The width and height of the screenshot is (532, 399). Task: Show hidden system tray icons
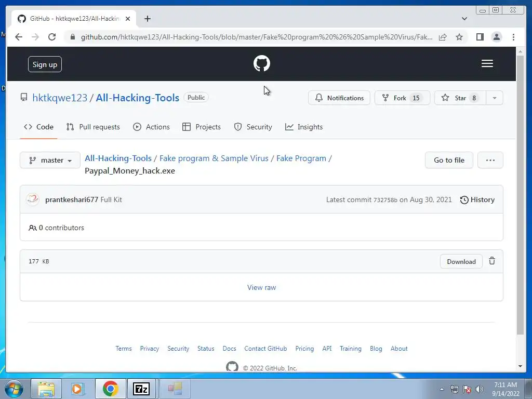[x=442, y=389]
